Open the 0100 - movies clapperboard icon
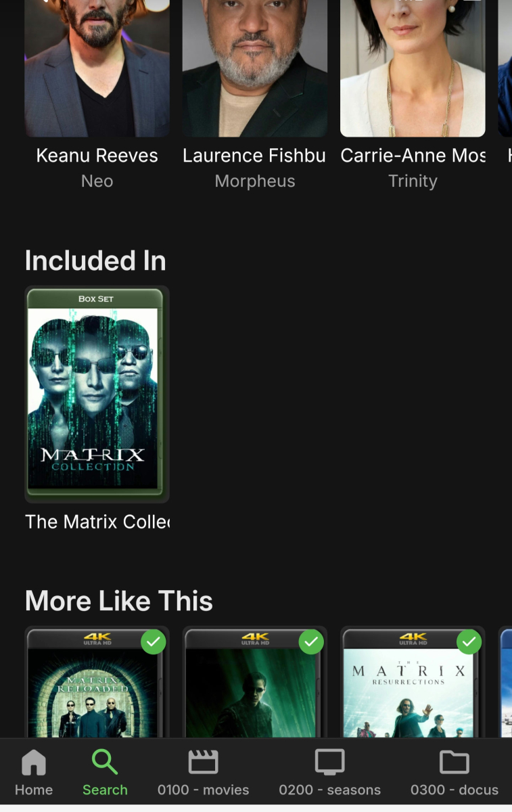This screenshot has height=812, width=512. pyautogui.click(x=203, y=763)
